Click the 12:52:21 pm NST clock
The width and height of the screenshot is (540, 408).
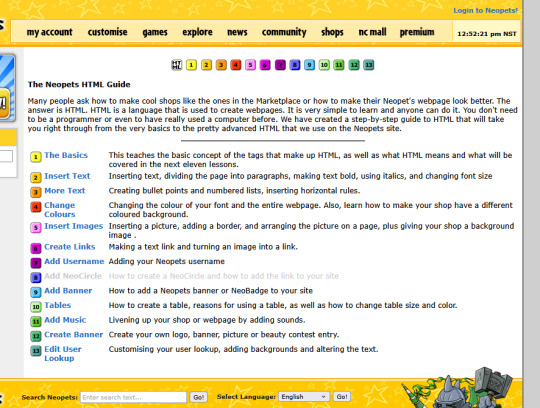(487, 34)
